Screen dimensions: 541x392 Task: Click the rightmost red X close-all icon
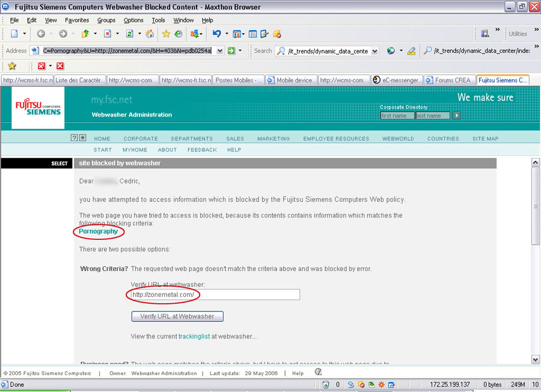click(x=60, y=66)
